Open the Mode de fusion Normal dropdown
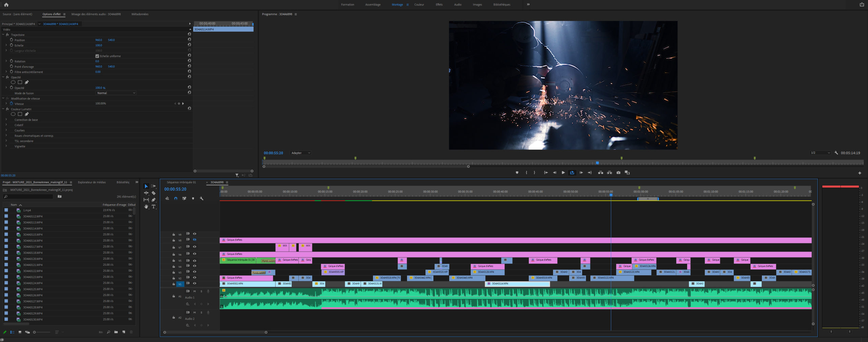 (x=116, y=93)
